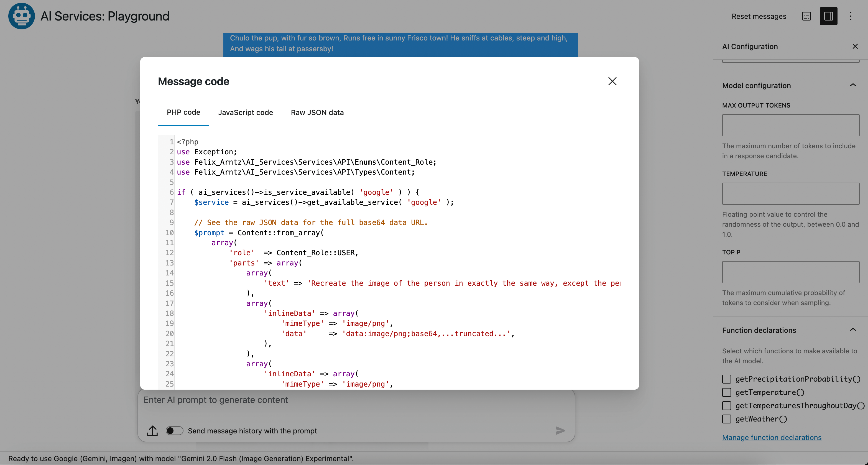Check the getPrecipitationProbability() checkbox
Viewport: 868px width, 465px height.
(726, 379)
